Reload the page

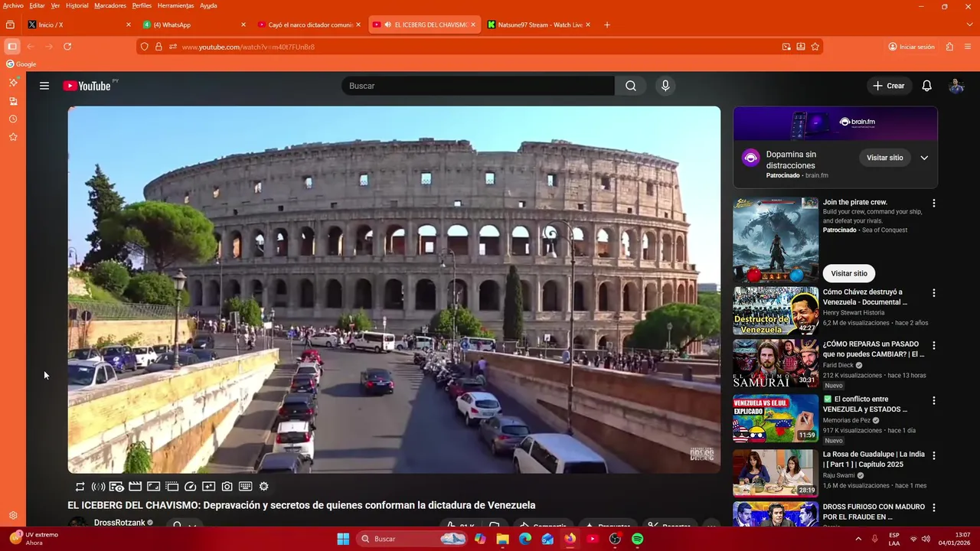coord(67,47)
